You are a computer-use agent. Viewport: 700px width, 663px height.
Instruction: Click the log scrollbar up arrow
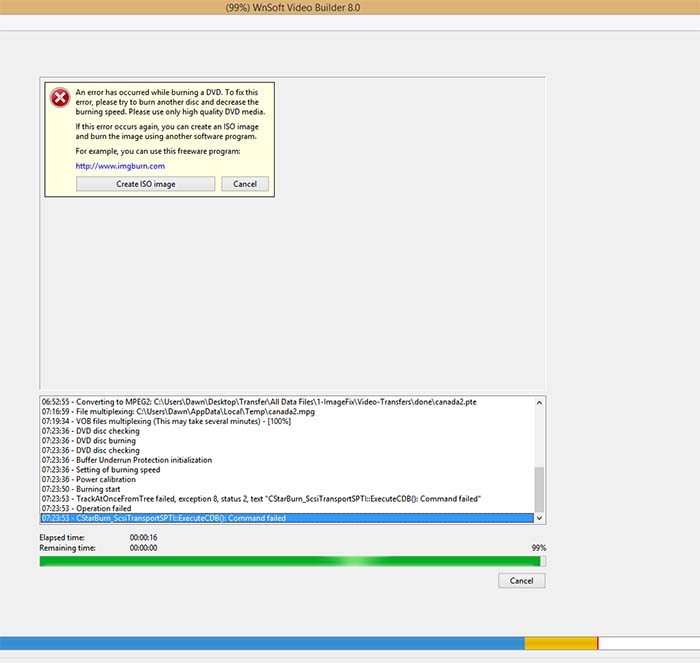[539, 403]
